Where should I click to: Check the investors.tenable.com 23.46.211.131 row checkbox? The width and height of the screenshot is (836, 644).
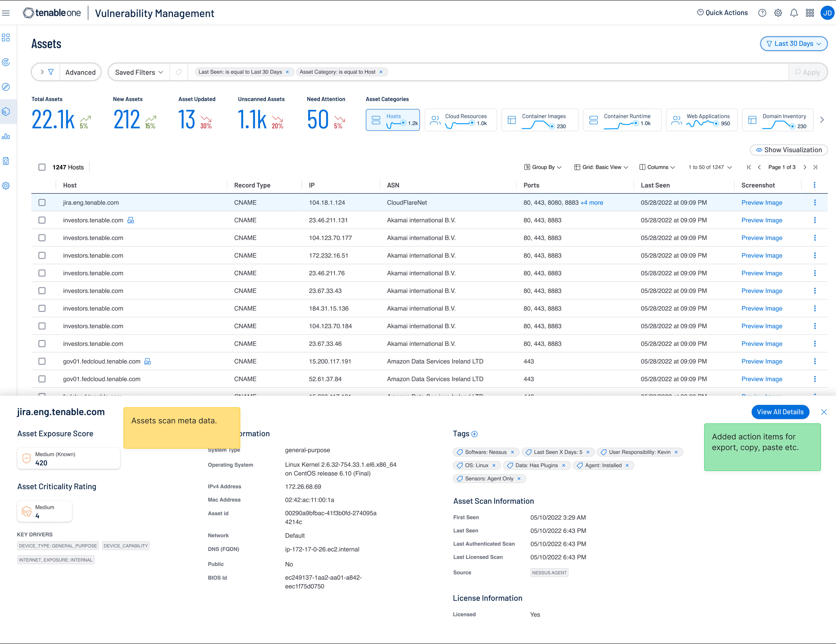[x=42, y=220]
